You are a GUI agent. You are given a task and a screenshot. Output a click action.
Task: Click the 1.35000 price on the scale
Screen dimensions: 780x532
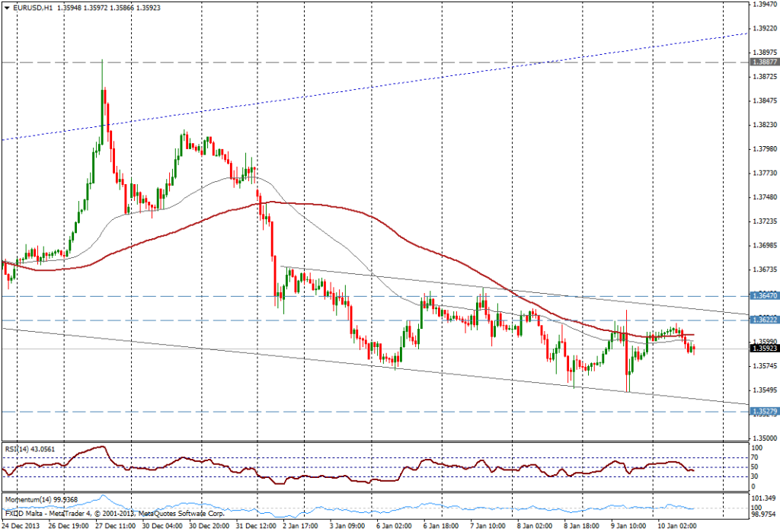pyautogui.click(x=763, y=438)
